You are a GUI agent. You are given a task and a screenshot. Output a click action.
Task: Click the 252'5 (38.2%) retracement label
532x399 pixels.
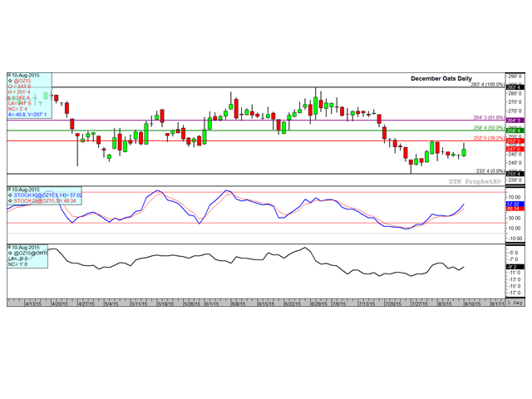click(x=489, y=138)
